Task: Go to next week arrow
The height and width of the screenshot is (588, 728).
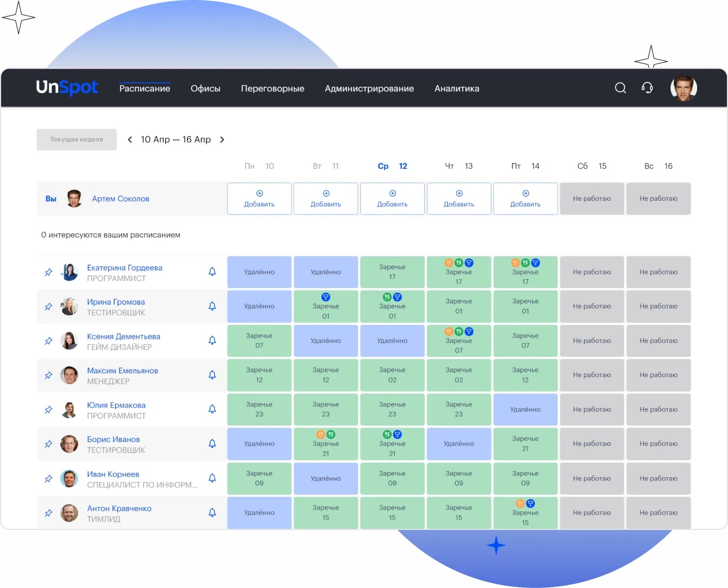Action: 222,140
